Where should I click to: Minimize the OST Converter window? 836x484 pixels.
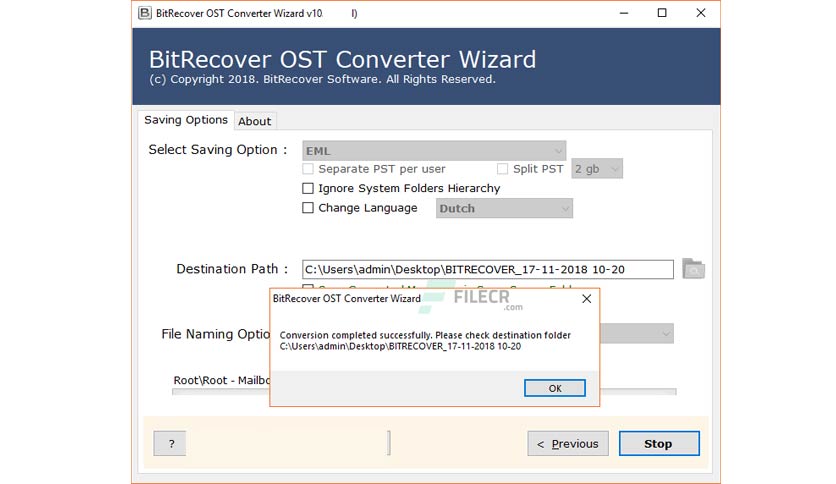pos(624,13)
